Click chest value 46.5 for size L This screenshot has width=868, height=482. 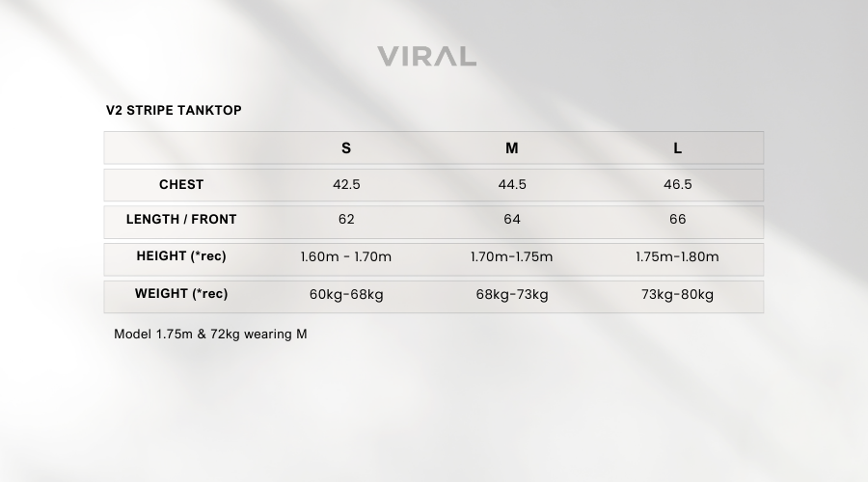pyautogui.click(x=678, y=185)
